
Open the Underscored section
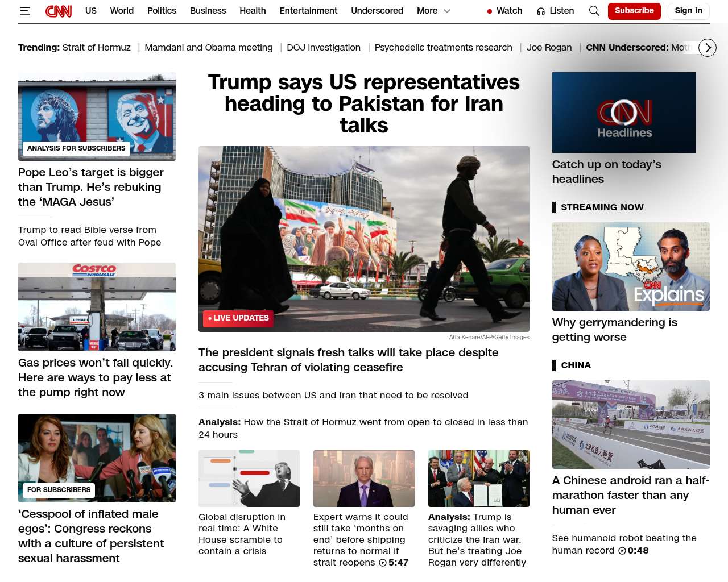(377, 11)
